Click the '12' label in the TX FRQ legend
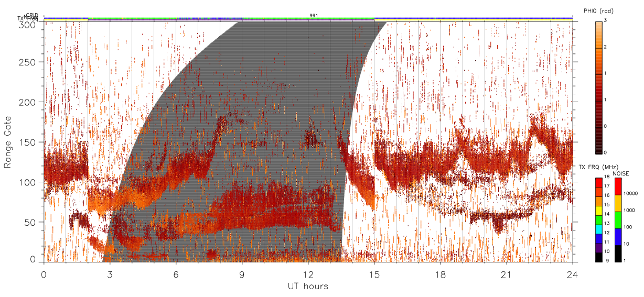Screen dimensions: 644x297 point(607,233)
